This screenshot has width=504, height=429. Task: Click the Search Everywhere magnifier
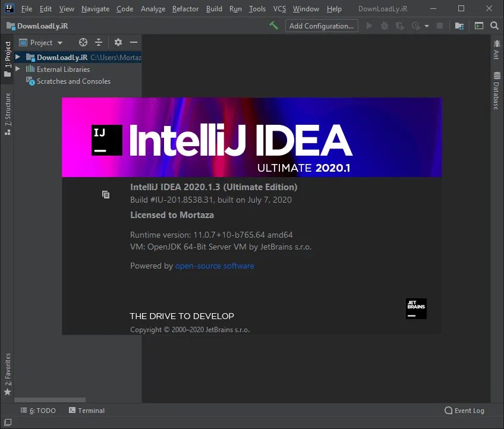pyautogui.click(x=494, y=26)
